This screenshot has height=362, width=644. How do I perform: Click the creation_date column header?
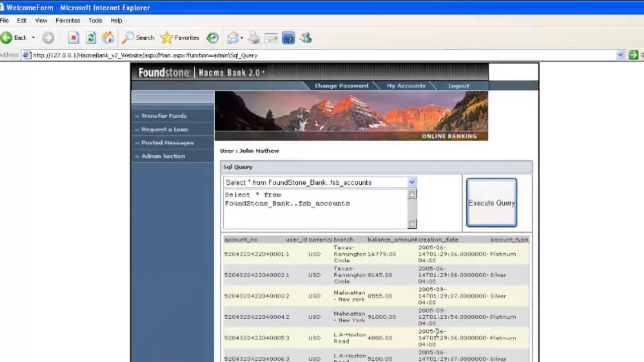pyautogui.click(x=438, y=240)
